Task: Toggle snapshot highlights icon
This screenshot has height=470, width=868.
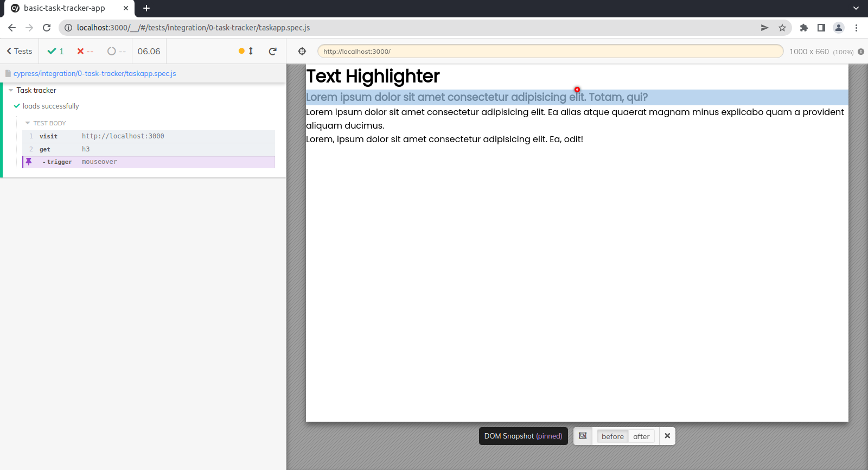Action: 583,436
